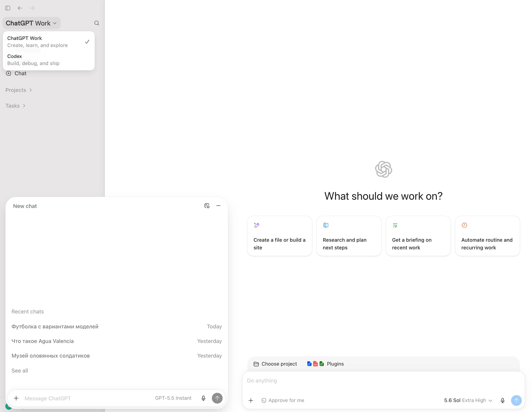Expand the Tasks section
532x412 pixels.
point(16,106)
